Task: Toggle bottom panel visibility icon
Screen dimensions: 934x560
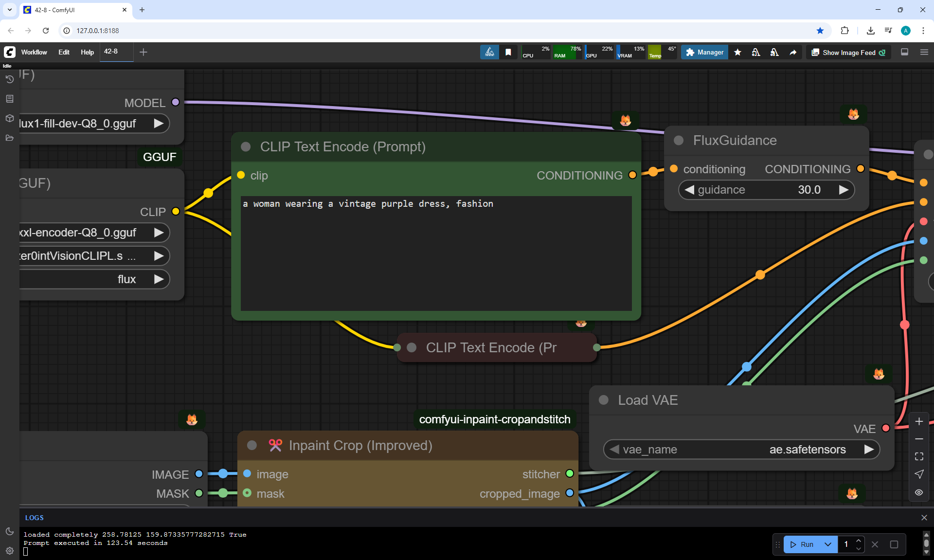Action: coord(904,52)
